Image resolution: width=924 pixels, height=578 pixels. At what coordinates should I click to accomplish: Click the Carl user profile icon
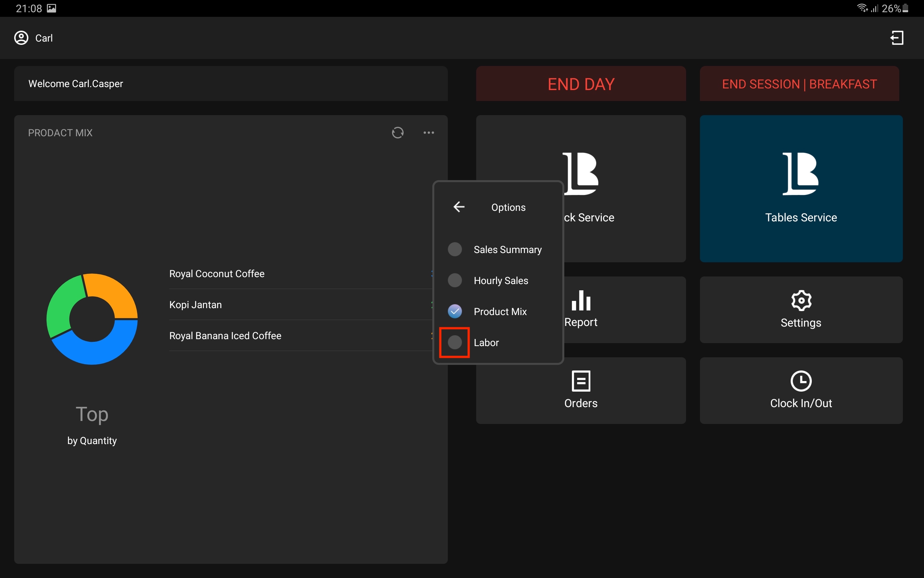[21, 38]
